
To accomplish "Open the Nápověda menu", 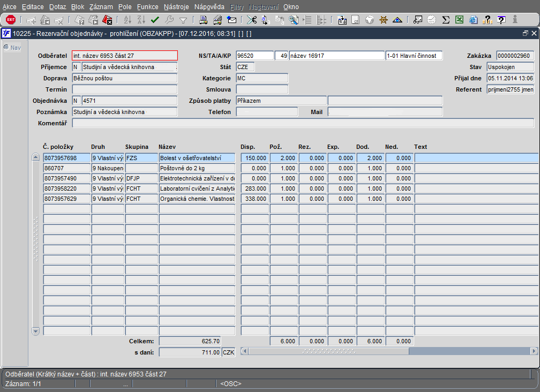I will click(209, 7).
